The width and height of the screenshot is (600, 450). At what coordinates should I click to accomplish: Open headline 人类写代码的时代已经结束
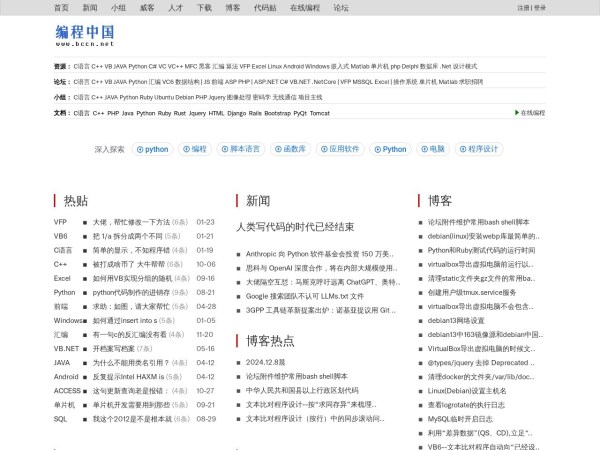[x=295, y=227]
